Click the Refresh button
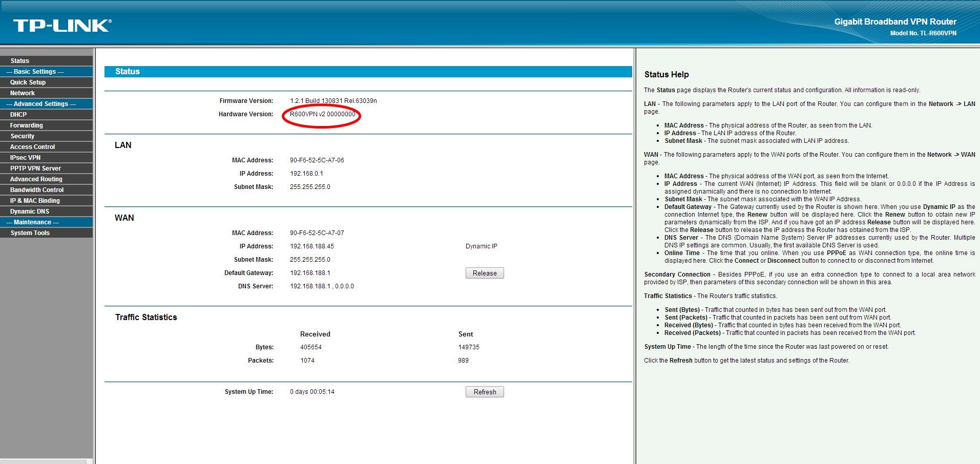 click(485, 392)
